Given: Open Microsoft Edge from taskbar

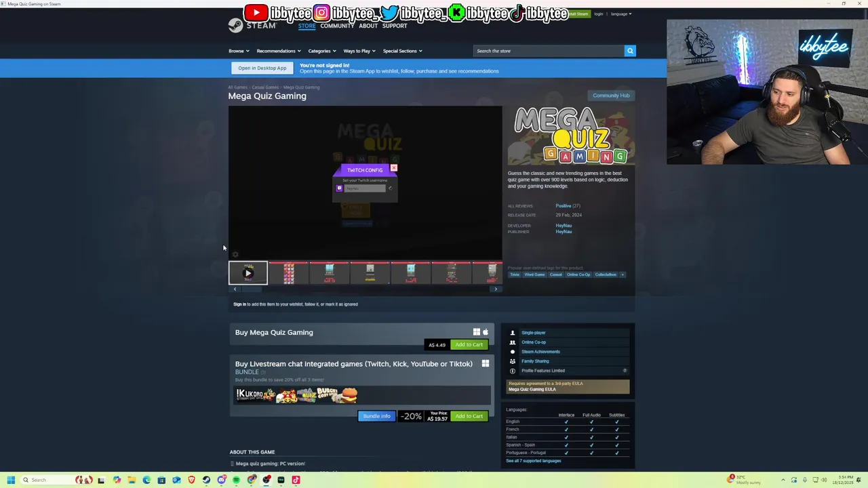Looking at the screenshot, I should pyautogui.click(x=146, y=480).
